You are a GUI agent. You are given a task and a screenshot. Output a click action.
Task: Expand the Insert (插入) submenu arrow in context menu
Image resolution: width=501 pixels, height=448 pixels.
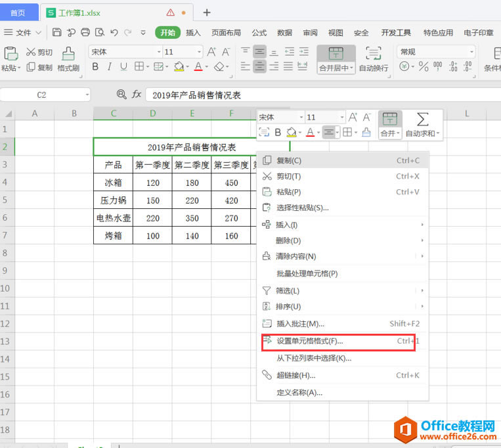pos(422,225)
